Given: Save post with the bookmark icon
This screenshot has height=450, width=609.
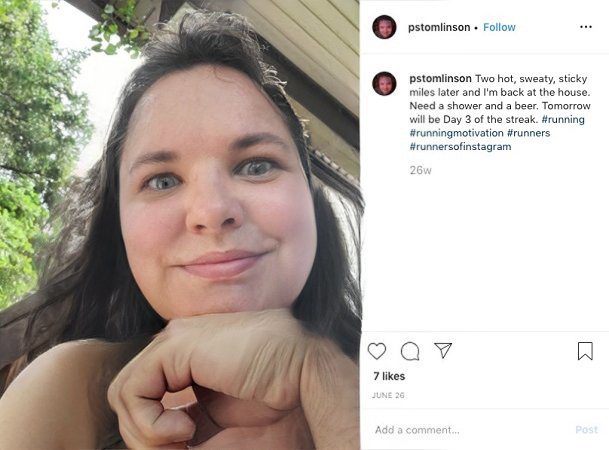Looking at the screenshot, I should pyautogui.click(x=585, y=351).
